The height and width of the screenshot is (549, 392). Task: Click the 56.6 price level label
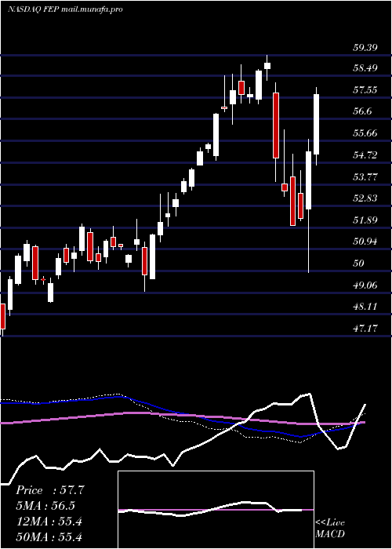[362, 111]
